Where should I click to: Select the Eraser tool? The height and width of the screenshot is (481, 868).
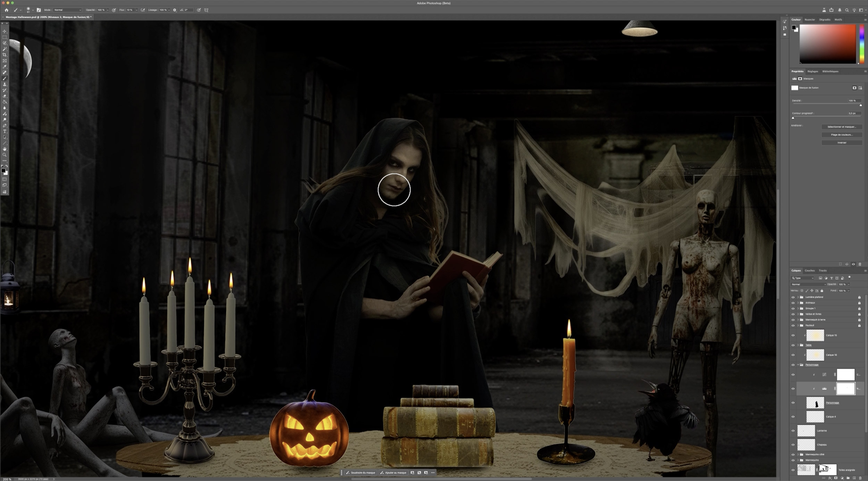[x=5, y=96]
